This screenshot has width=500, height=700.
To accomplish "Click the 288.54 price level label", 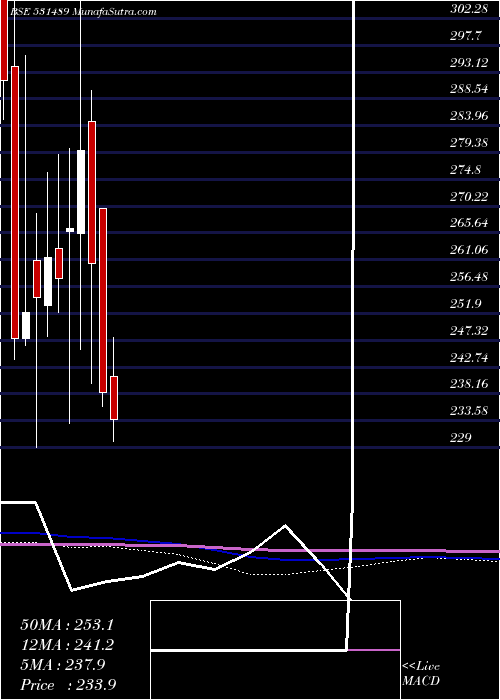I will pyautogui.click(x=468, y=89).
